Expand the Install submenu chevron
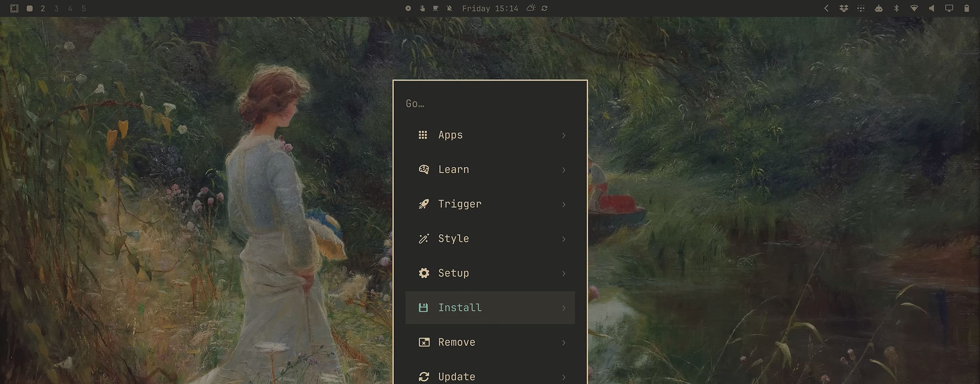This screenshot has width=980, height=384. pos(564,308)
